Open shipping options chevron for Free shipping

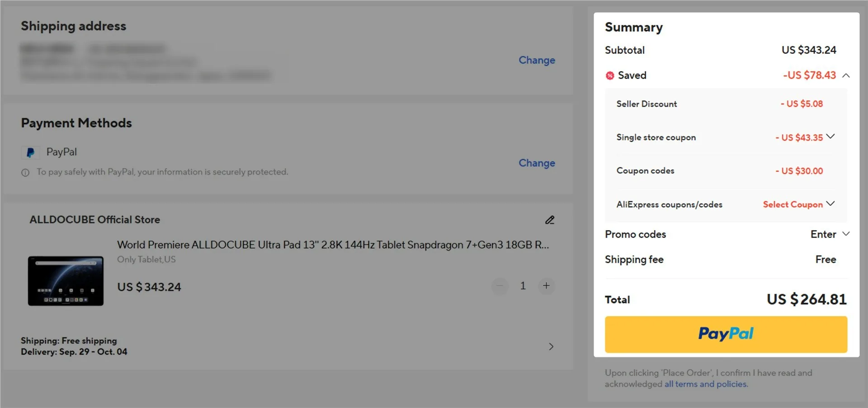(551, 346)
